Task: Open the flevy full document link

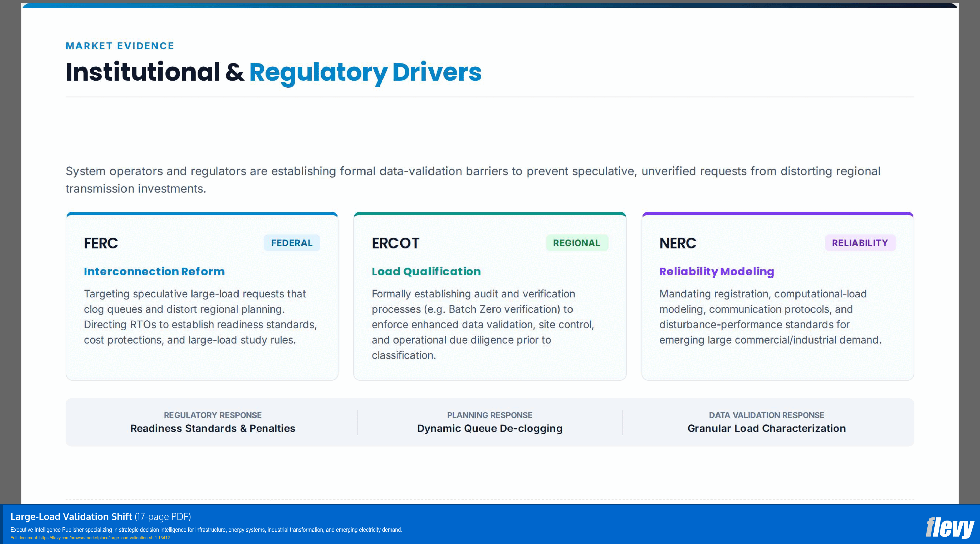Action: (90, 537)
